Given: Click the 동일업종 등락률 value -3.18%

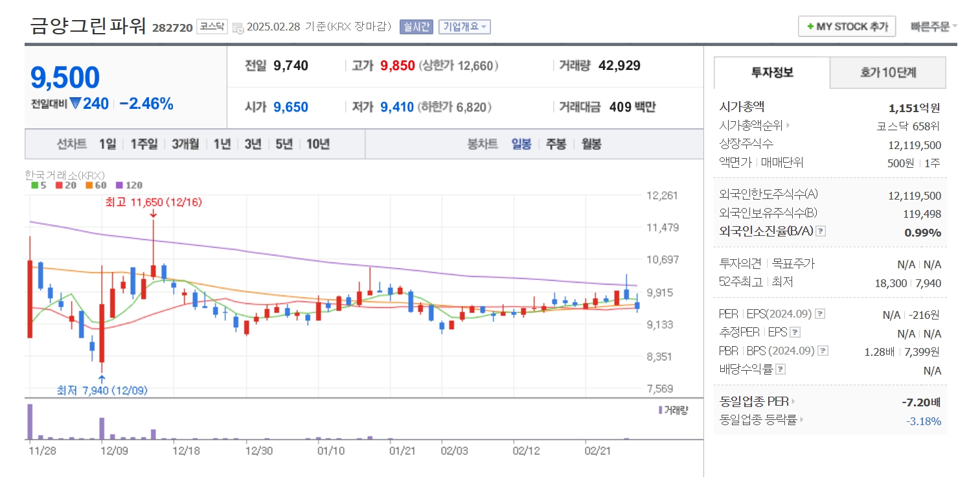Looking at the screenshot, I should click(x=924, y=421).
